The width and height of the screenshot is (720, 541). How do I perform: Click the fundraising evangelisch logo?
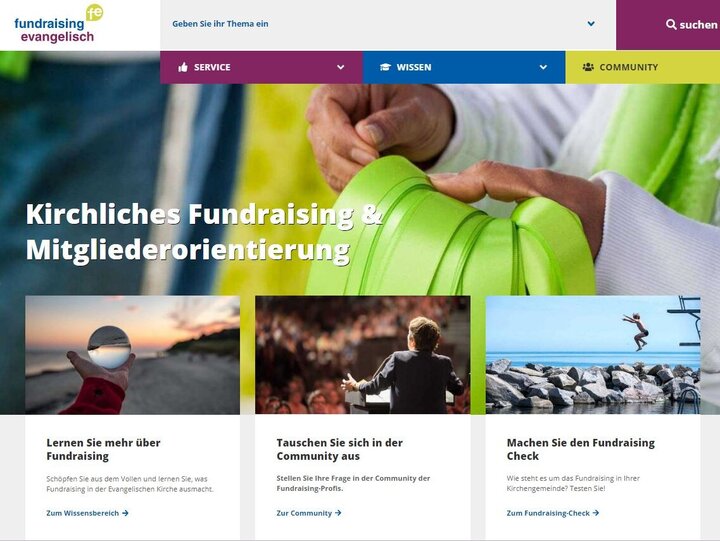tap(58, 24)
